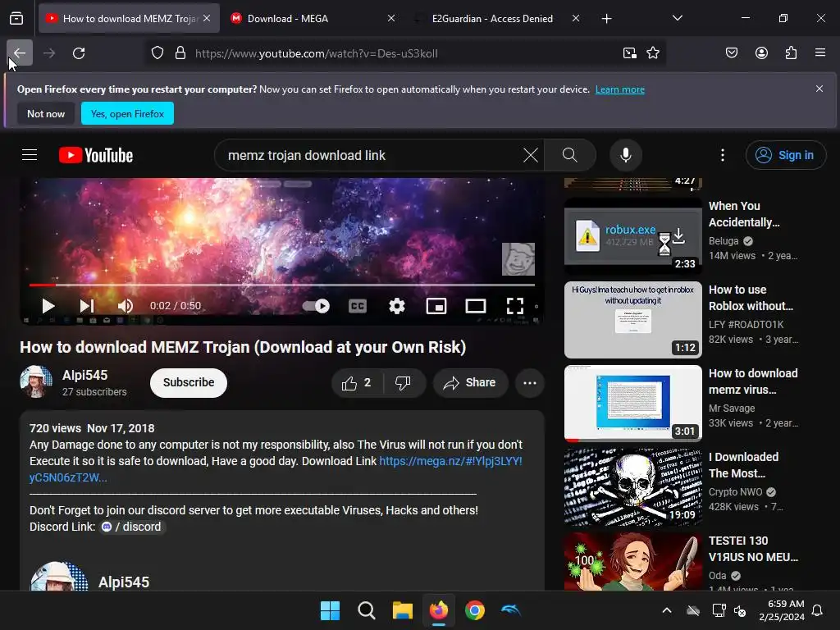
Task: Click Yes, open Firefox button
Action: point(127,113)
